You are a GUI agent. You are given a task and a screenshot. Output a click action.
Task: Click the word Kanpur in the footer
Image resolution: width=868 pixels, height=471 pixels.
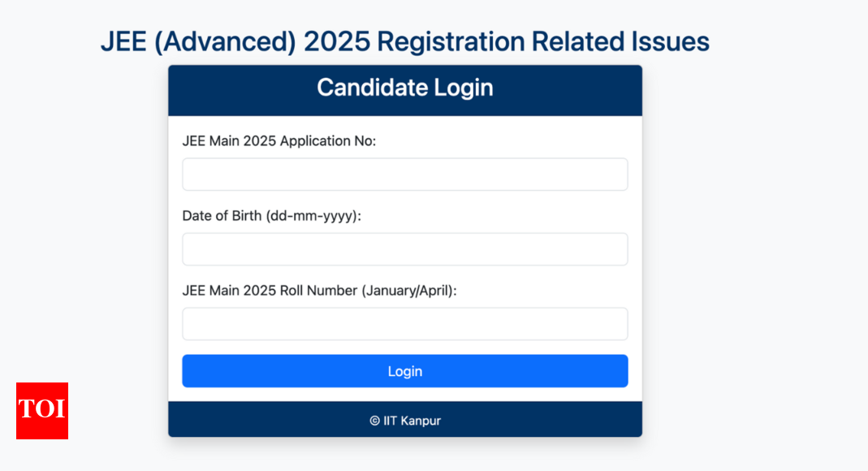pos(421,421)
